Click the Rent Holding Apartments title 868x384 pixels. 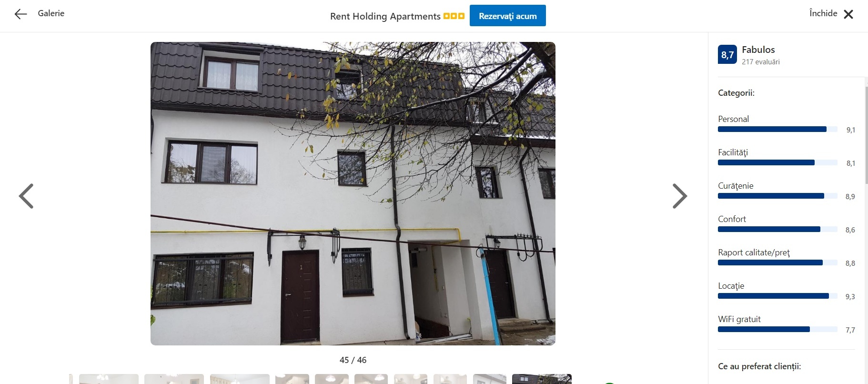click(x=385, y=16)
